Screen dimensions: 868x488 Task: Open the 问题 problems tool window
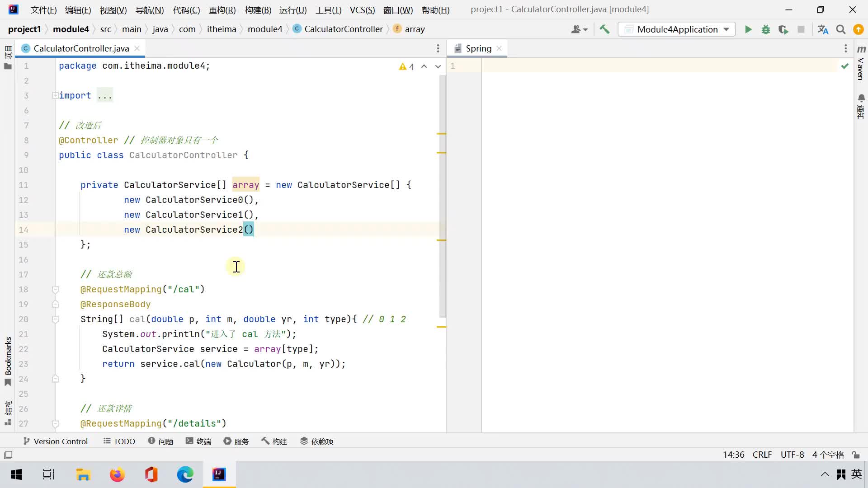click(161, 441)
